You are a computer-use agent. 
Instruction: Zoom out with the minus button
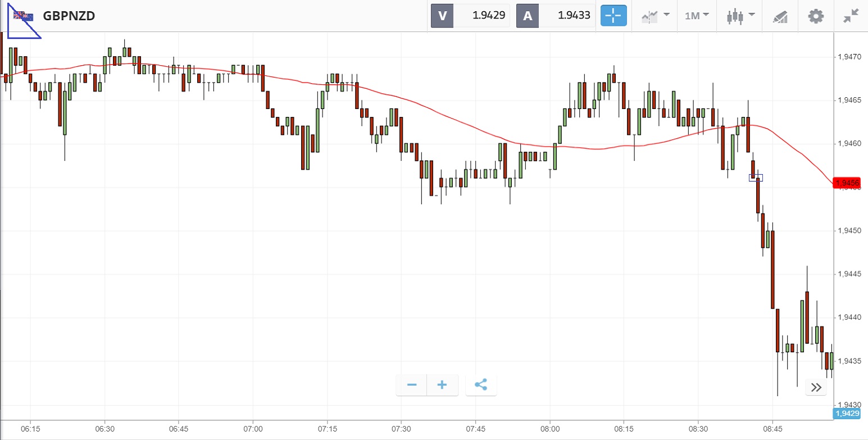tap(412, 385)
